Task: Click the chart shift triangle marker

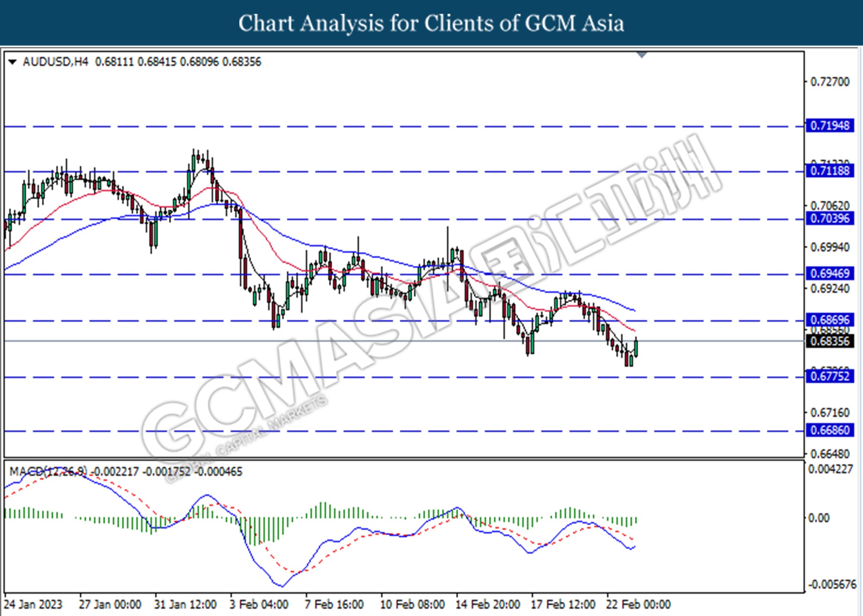Action: (x=642, y=55)
